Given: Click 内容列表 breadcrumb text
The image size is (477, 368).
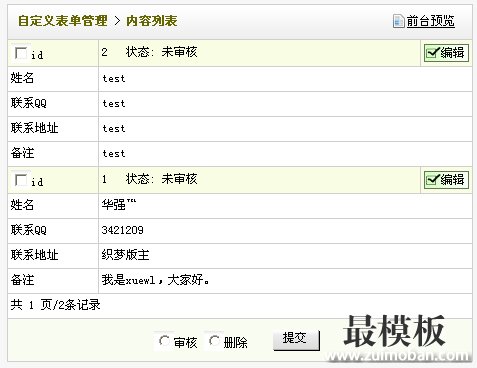Looking at the screenshot, I should (x=152, y=21).
